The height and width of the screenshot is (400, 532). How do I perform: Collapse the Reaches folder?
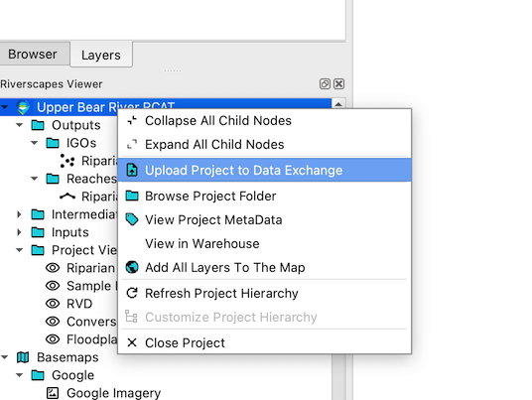point(35,179)
